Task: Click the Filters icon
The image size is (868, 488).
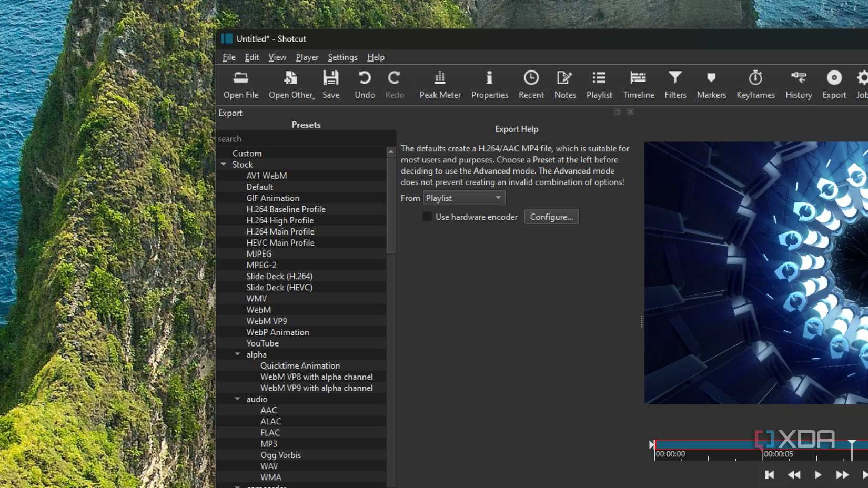Action: tap(675, 84)
